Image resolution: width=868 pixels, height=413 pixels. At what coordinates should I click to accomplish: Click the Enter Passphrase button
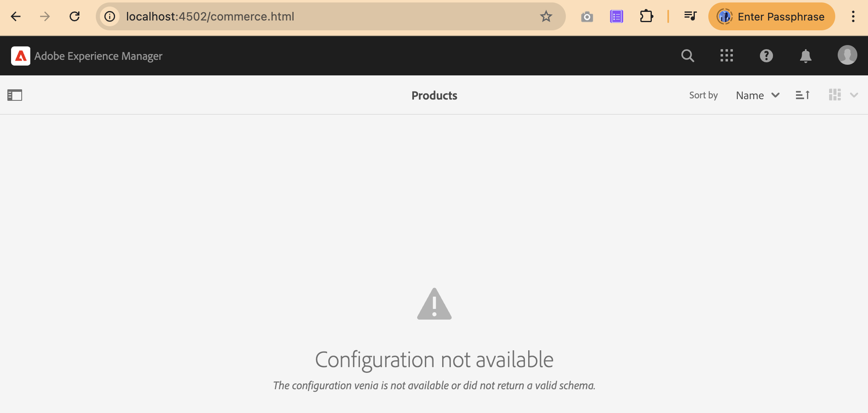click(771, 16)
